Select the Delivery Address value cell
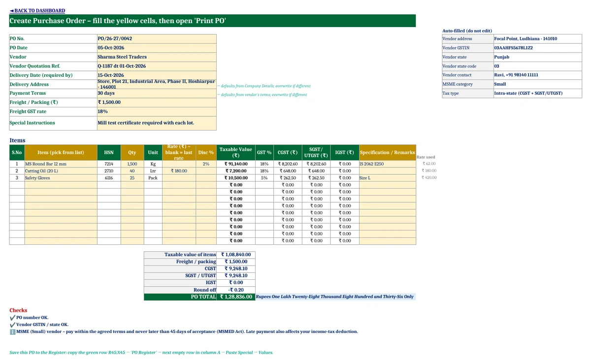 click(x=157, y=84)
